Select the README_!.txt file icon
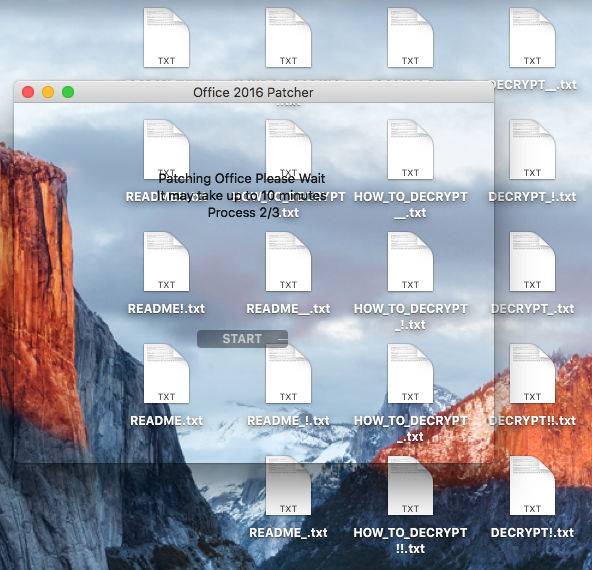This screenshot has width=592, height=570. [288, 374]
